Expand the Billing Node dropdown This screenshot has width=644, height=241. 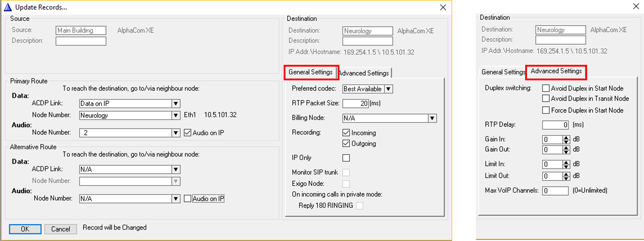coord(432,118)
